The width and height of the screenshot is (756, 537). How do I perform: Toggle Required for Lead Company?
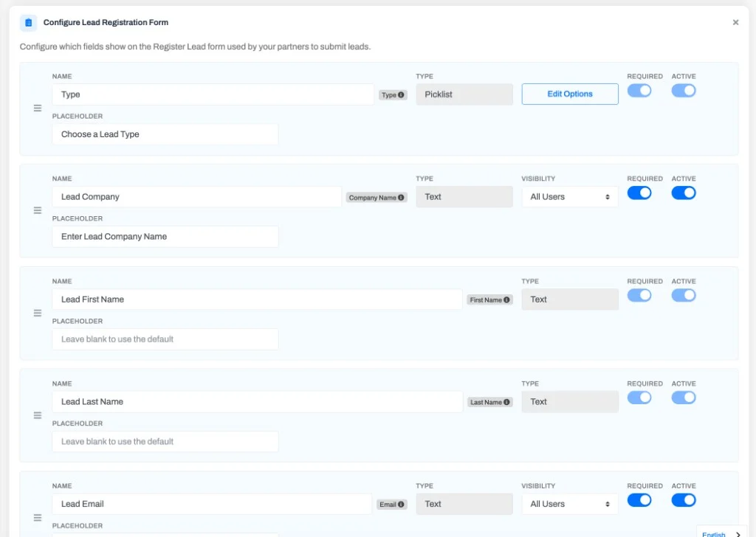[x=639, y=193]
